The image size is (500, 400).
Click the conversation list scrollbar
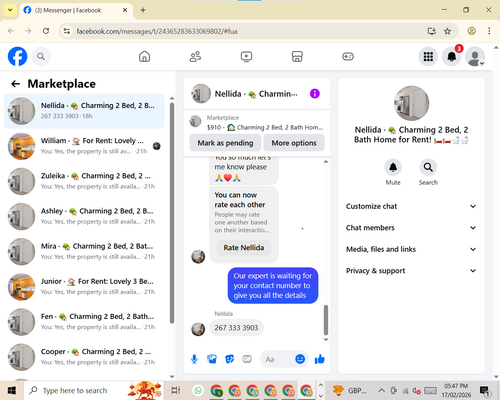[x=172, y=213]
